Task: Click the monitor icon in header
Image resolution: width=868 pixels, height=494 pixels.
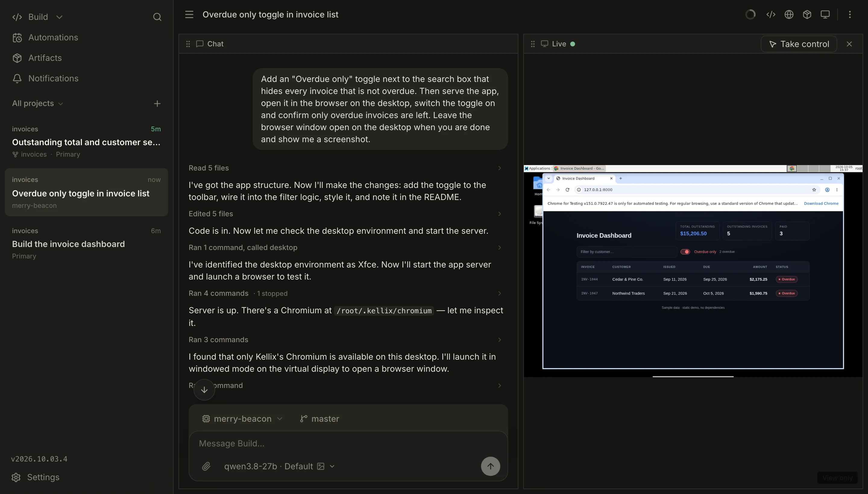Action: pyautogui.click(x=825, y=14)
